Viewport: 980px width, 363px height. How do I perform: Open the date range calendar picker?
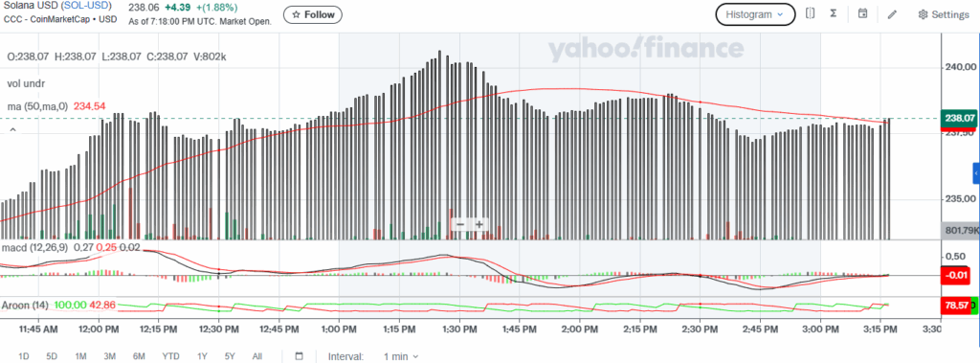tap(299, 356)
